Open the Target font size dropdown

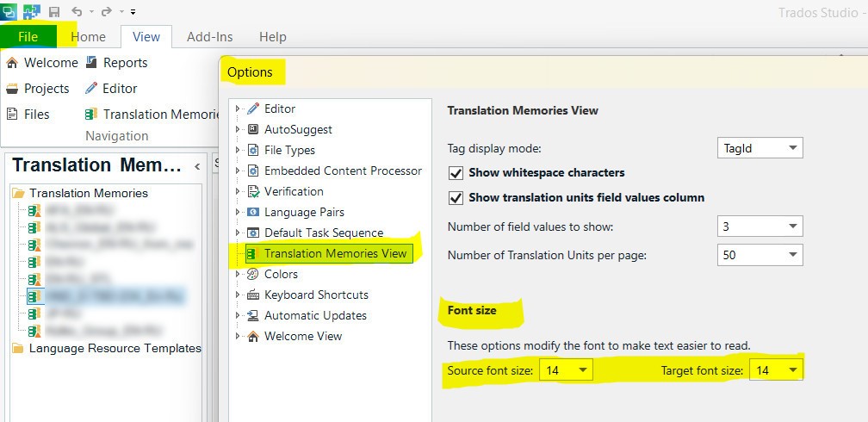(x=776, y=370)
